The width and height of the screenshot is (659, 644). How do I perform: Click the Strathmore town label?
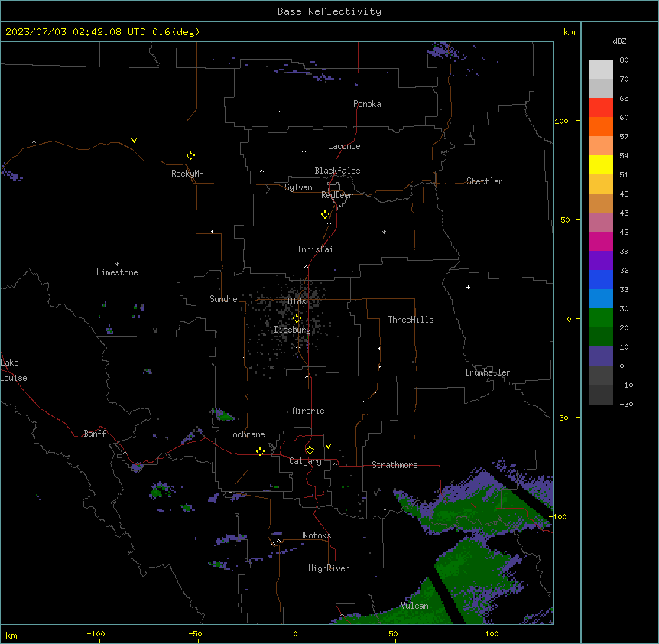394,465
